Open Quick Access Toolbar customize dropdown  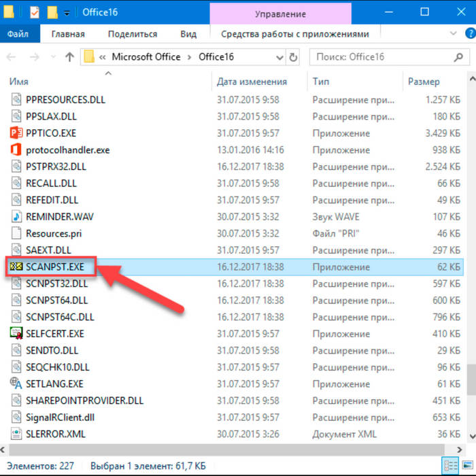point(67,12)
